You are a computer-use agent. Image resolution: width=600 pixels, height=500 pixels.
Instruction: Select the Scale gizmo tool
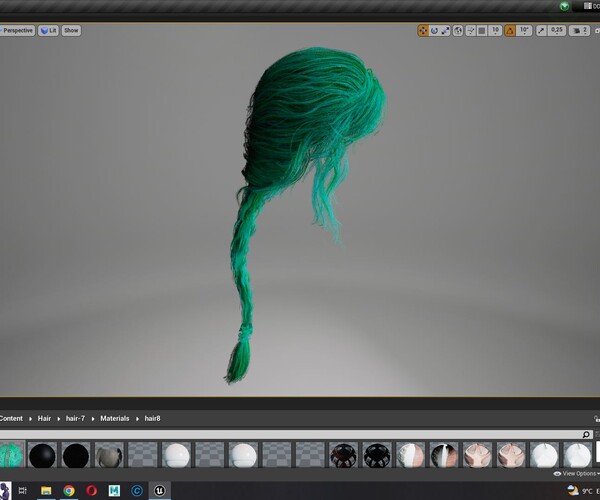coord(445,31)
